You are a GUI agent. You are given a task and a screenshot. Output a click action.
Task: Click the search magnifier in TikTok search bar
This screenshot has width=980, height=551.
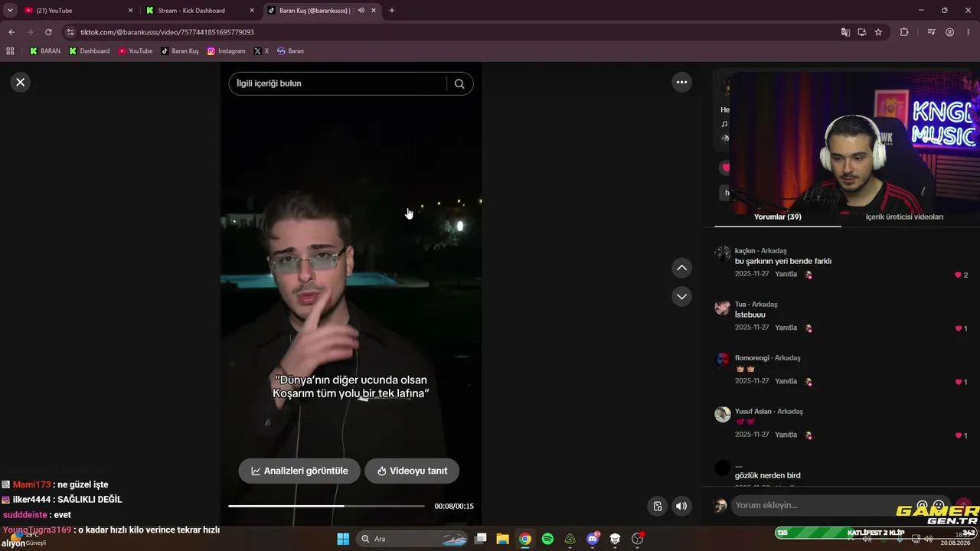[x=459, y=84]
